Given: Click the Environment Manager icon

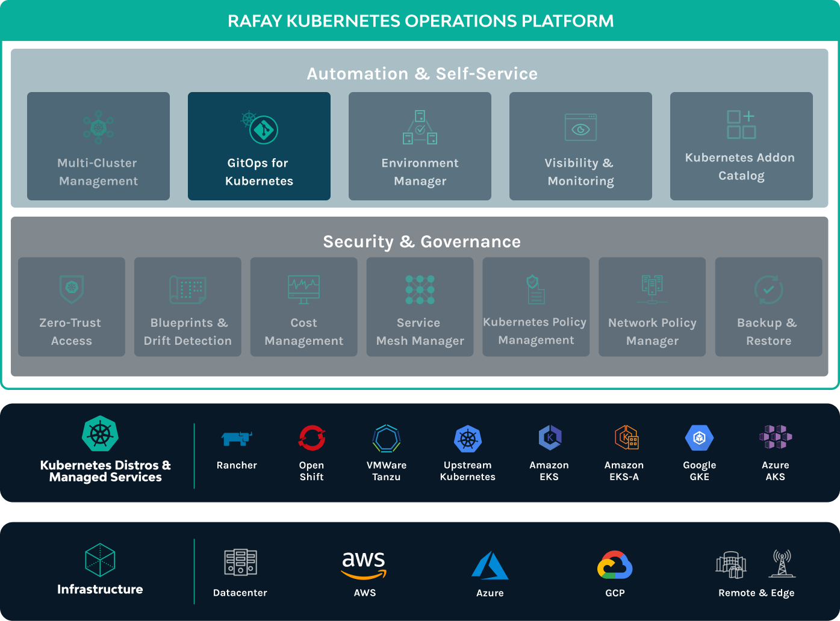Looking at the screenshot, I should (x=420, y=127).
